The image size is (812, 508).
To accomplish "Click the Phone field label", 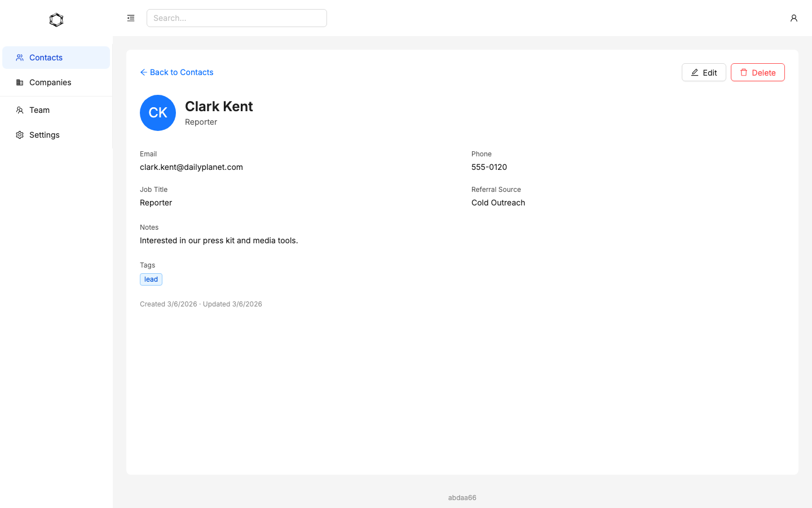I will coord(482,154).
